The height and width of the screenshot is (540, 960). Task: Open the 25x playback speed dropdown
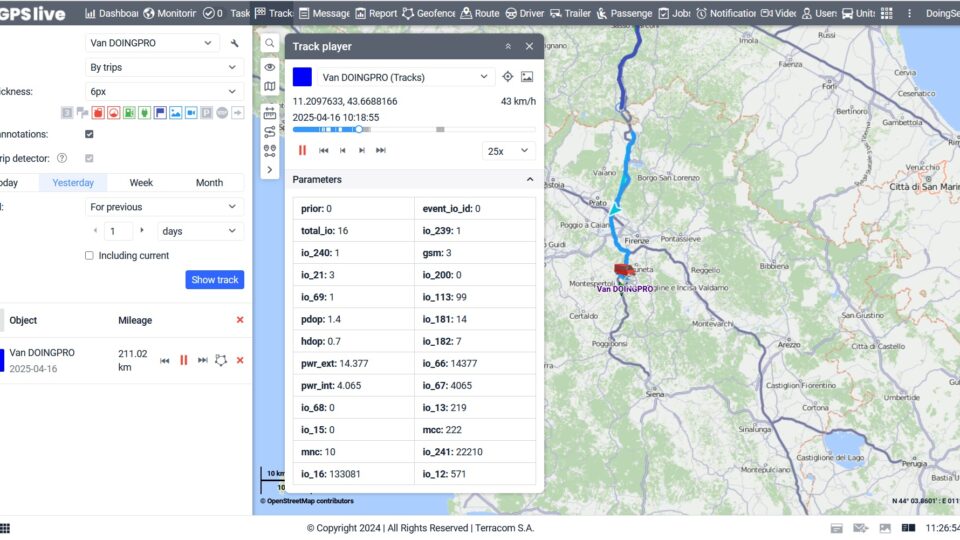click(x=508, y=151)
